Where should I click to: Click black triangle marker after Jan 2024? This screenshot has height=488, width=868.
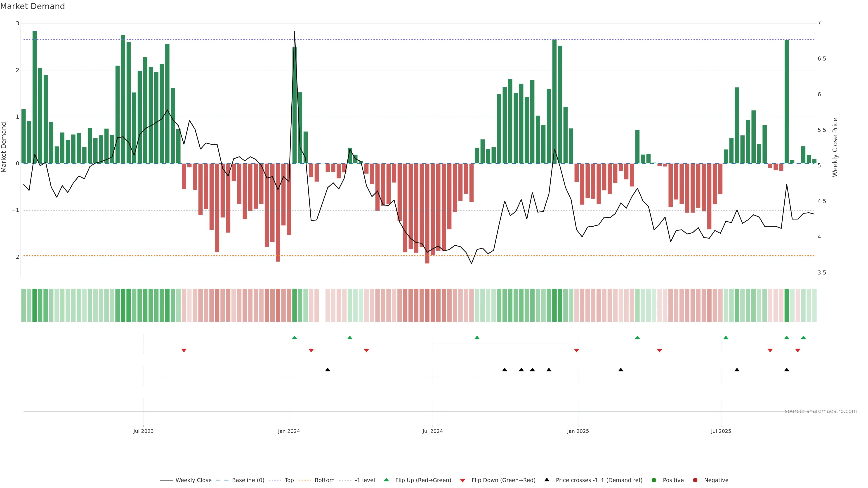click(328, 370)
